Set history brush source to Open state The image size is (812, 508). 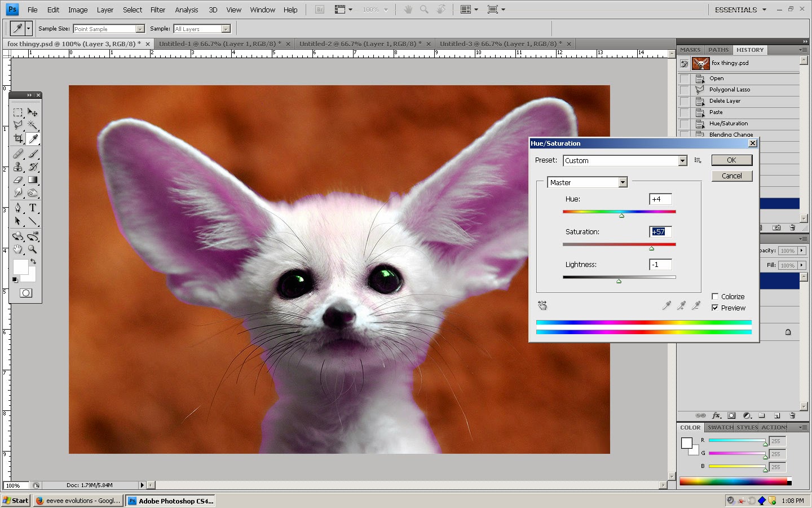[x=684, y=78]
